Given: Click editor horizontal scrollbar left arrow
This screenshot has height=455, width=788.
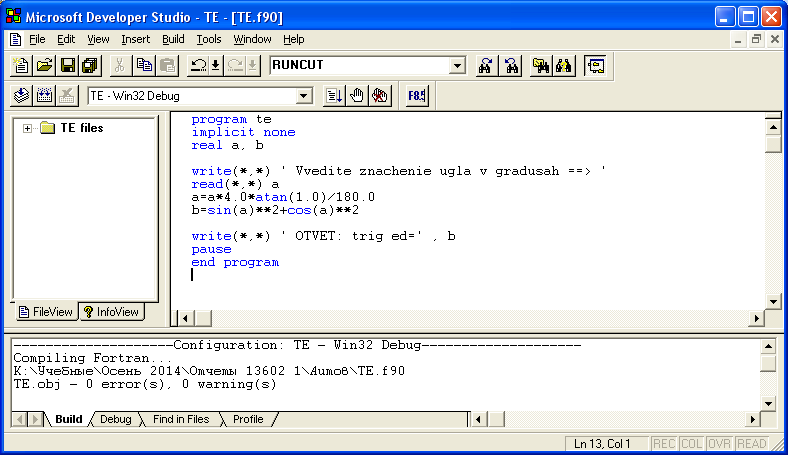Looking at the screenshot, I should point(186,318).
